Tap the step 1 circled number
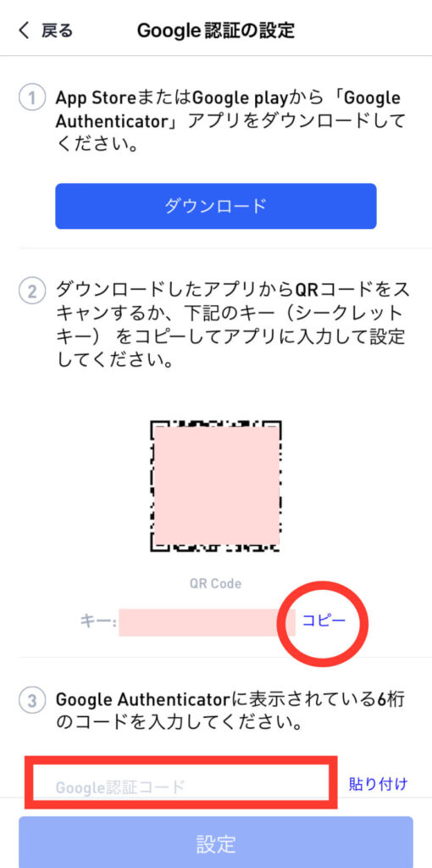This screenshot has width=432, height=868. pos(31,100)
